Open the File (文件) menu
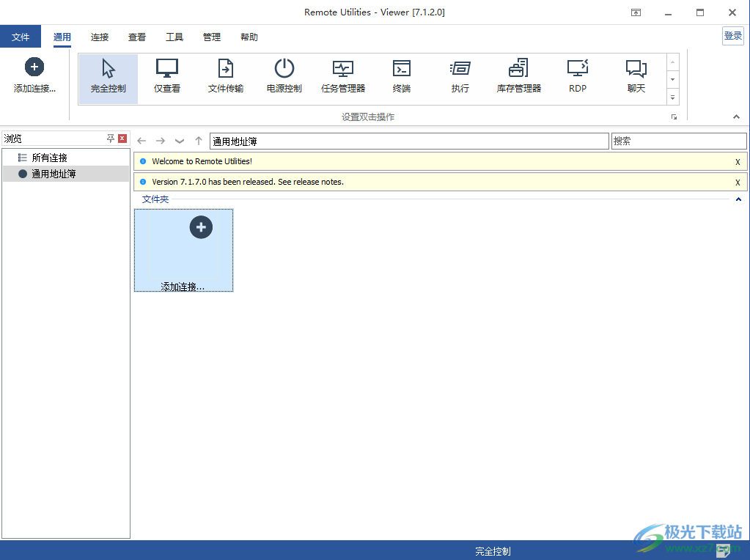750x560 pixels. tap(21, 37)
